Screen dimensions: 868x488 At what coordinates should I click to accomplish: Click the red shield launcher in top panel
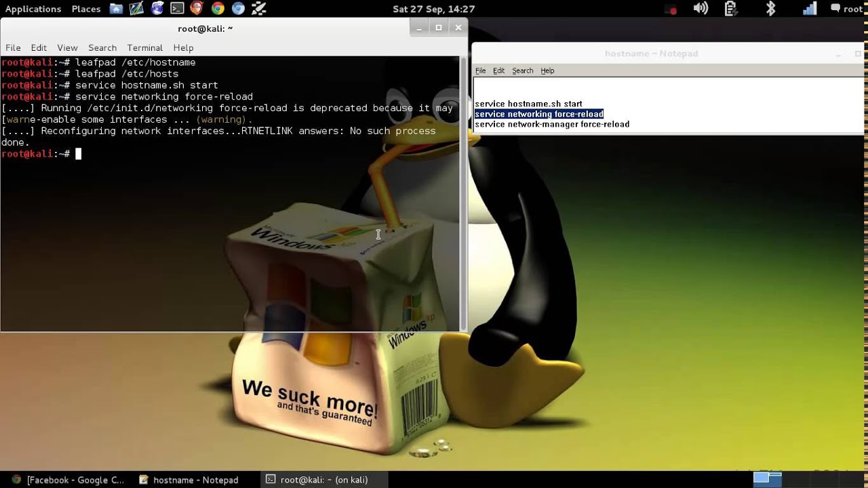pos(197,9)
